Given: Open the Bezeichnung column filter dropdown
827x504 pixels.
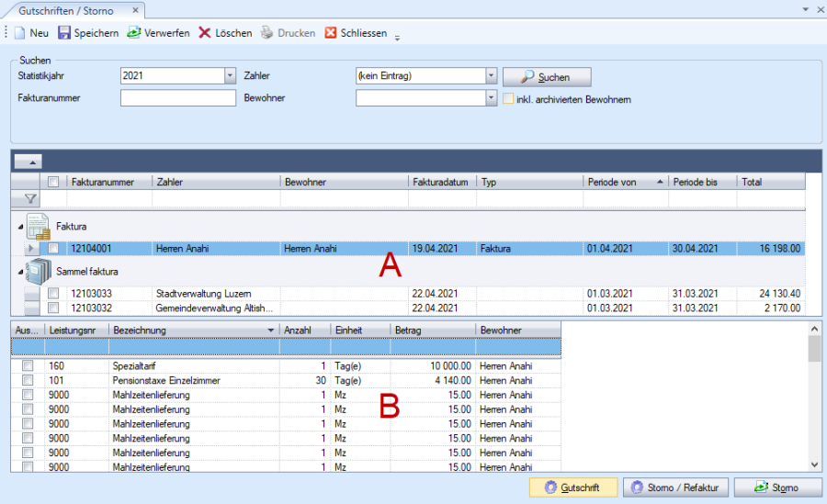Looking at the screenshot, I should [270, 330].
